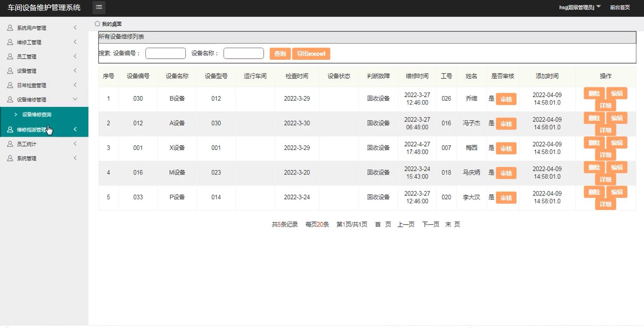Click the user icon next to 日常检查管理
Image resolution: width=644 pixels, height=328 pixels.
click(10, 85)
